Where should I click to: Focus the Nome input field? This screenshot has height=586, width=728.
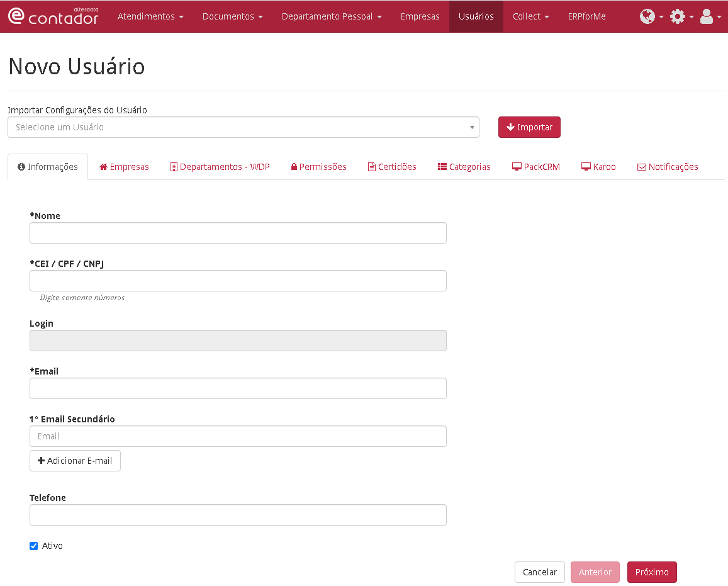point(238,233)
